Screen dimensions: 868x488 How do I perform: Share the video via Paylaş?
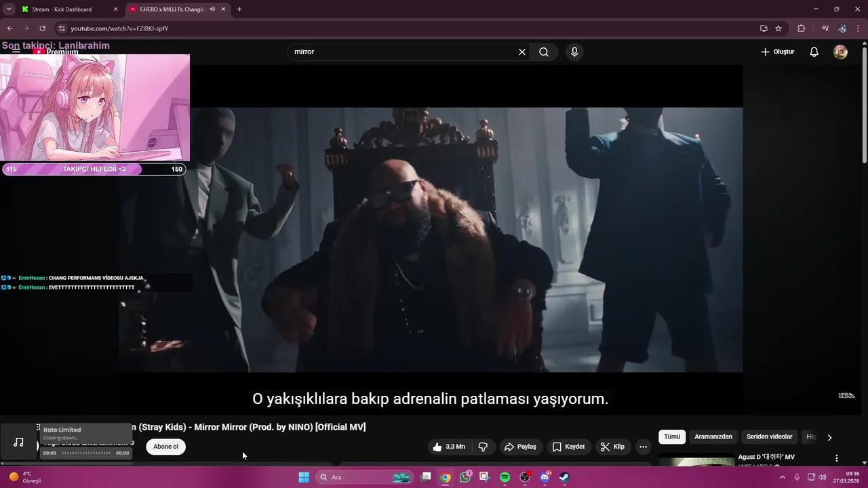pos(520,447)
